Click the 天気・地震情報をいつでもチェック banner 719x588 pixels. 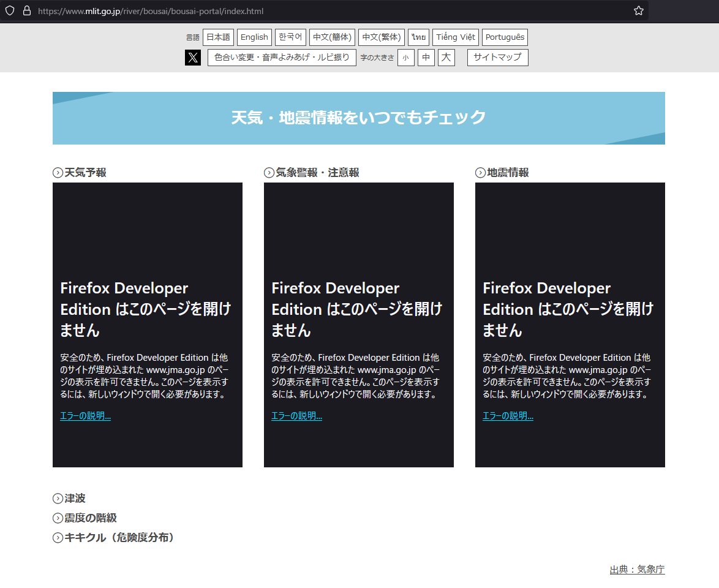[359, 118]
